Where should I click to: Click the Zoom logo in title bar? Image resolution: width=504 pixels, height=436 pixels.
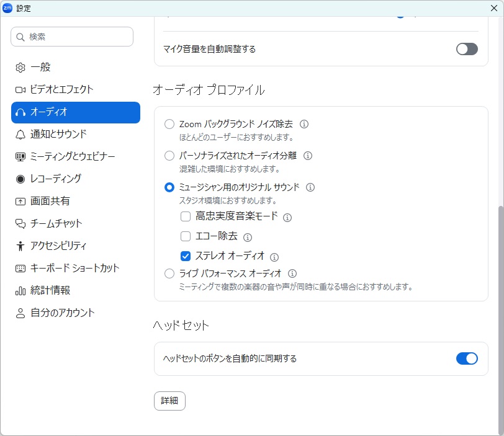7,8
